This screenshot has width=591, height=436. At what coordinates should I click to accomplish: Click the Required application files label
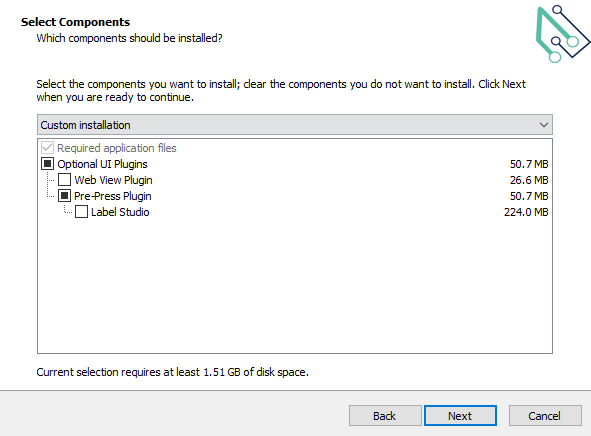(116, 148)
